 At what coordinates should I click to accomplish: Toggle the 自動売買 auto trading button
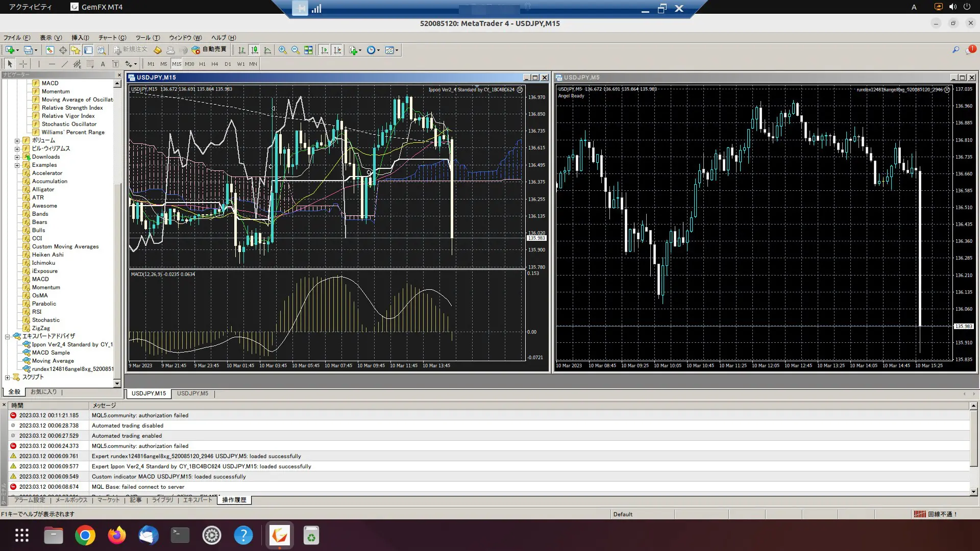click(x=209, y=49)
